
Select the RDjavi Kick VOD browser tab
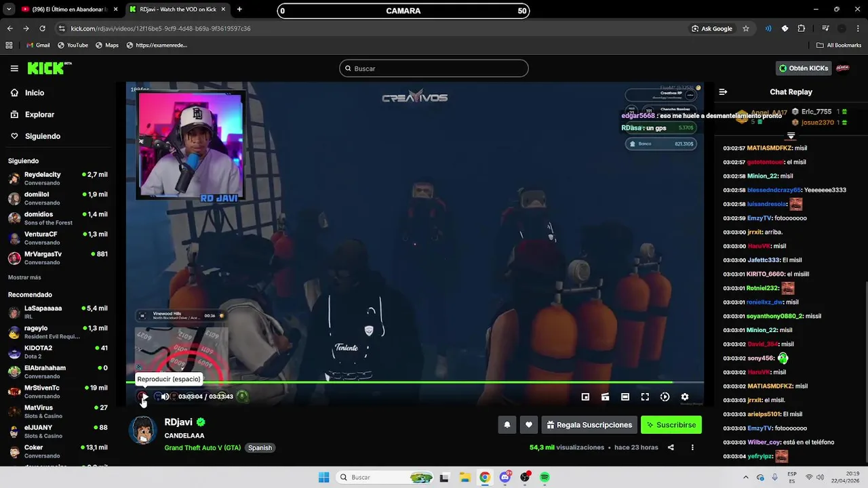pyautogui.click(x=178, y=10)
